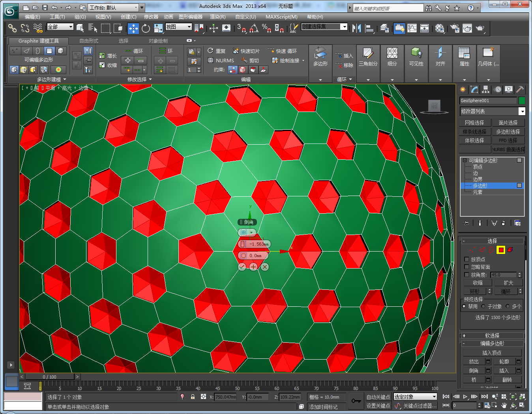
Task: Toggle the selection lock padlock icon
Action: [x=193, y=397]
